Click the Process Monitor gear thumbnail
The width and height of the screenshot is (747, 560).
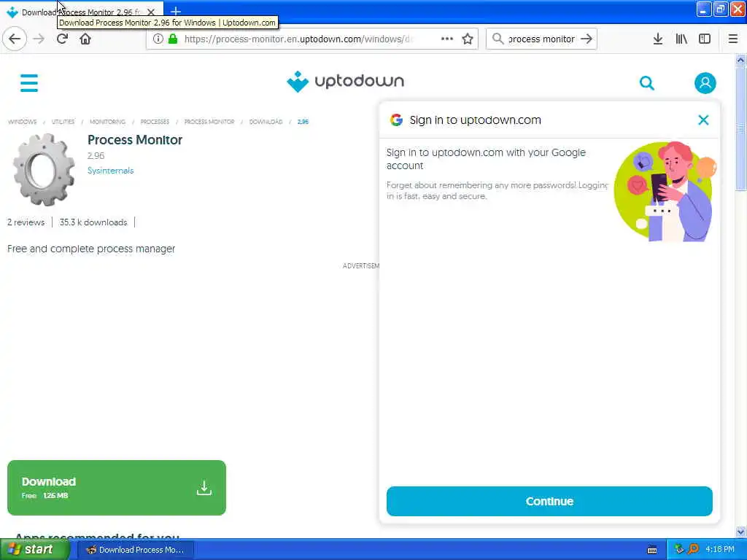44,169
